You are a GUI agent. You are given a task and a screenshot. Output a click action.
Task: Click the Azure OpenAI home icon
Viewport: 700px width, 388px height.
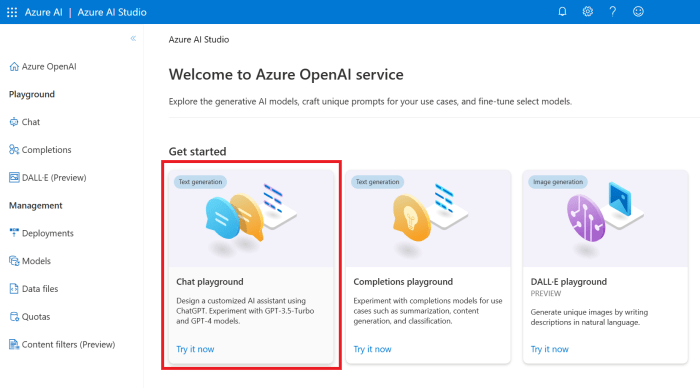click(x=14, y=67)
